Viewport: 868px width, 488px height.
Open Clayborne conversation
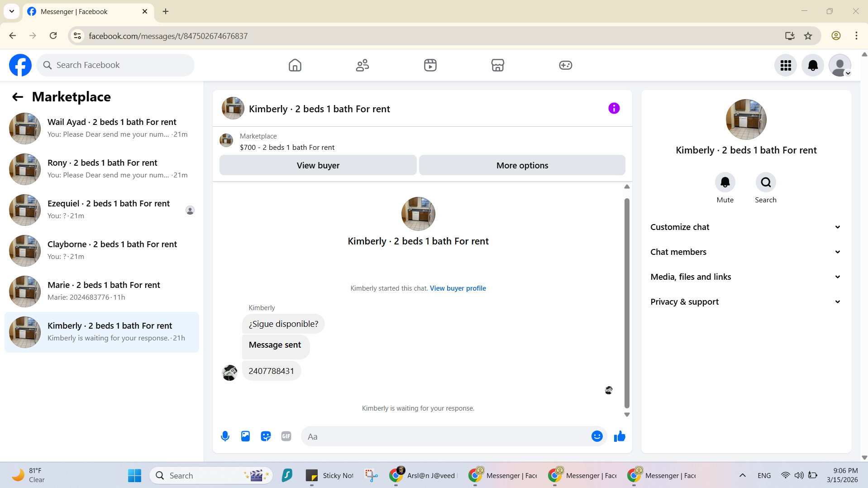click(102, 251)
